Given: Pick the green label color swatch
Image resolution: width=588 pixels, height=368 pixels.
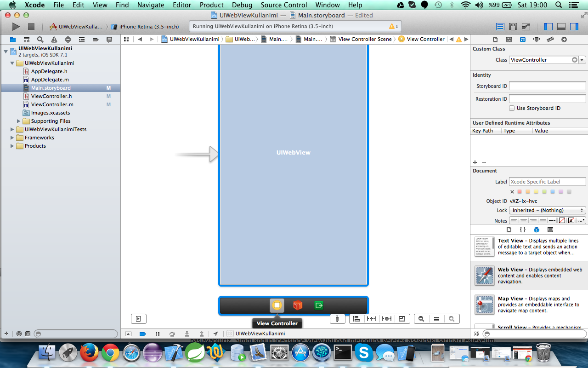Looking at the screenshot, I should click(544, 192).
